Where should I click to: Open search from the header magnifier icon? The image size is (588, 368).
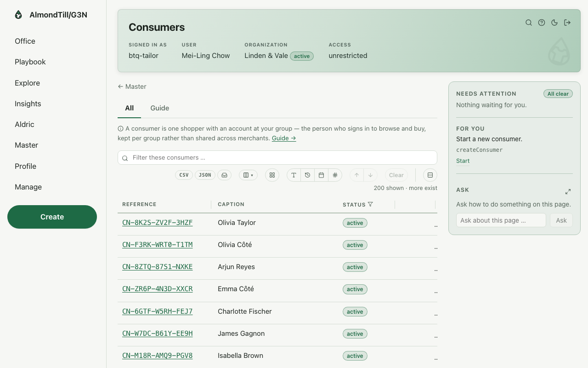pos(529,23)
